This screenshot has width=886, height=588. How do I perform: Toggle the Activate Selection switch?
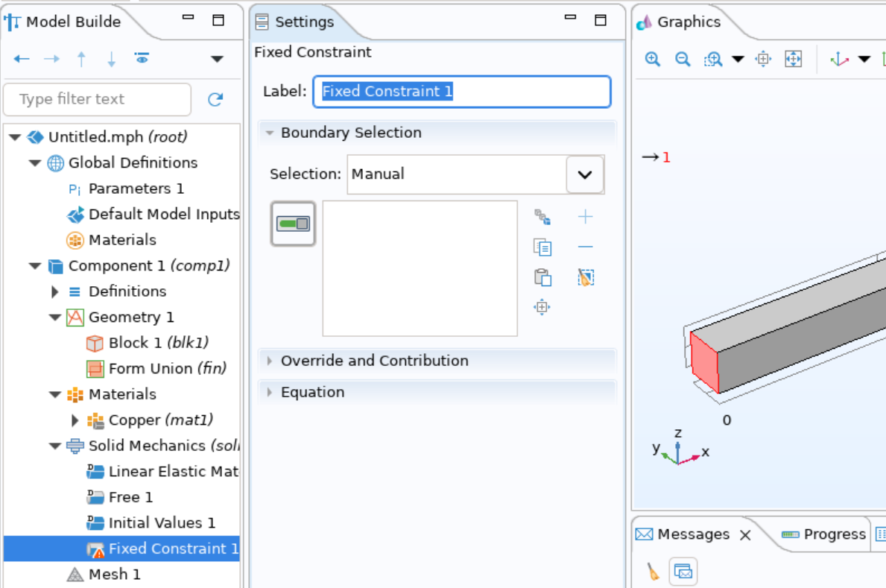[293, 224]
